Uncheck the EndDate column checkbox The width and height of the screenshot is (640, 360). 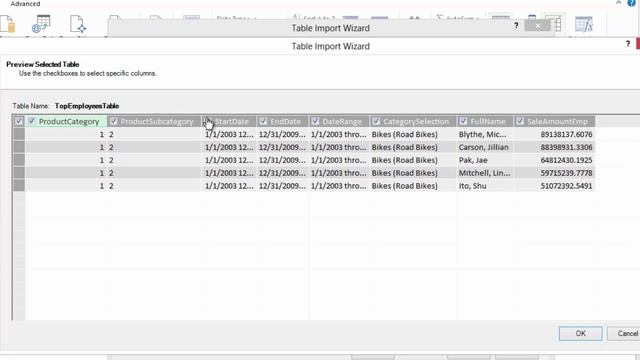click(263, 121)
